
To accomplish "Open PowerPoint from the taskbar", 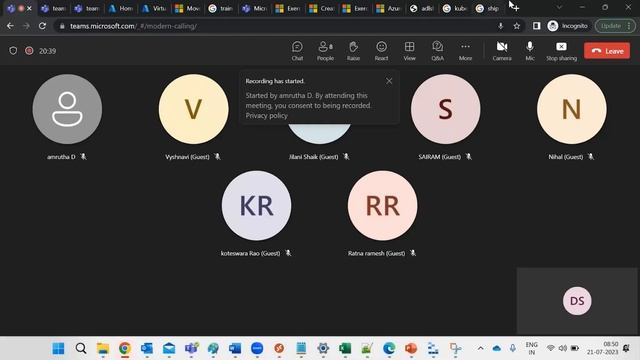I will point(411,349).
